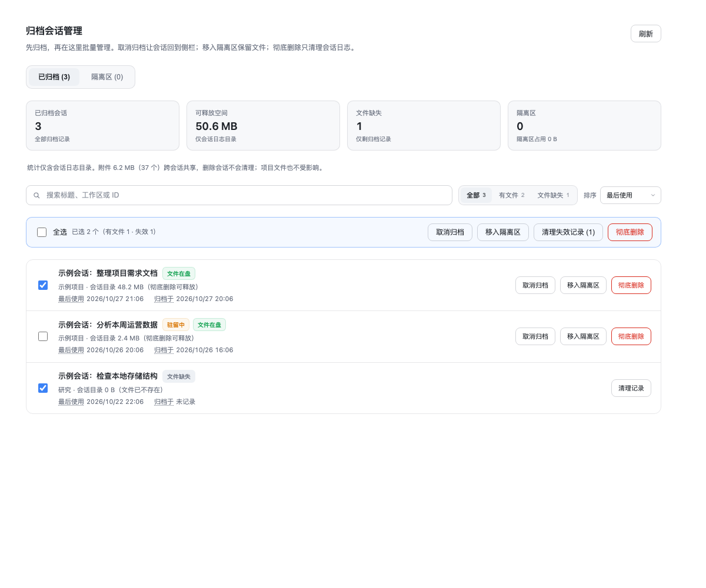Click the search magnifier icon

pyautogui.click(x=36, y=195)
